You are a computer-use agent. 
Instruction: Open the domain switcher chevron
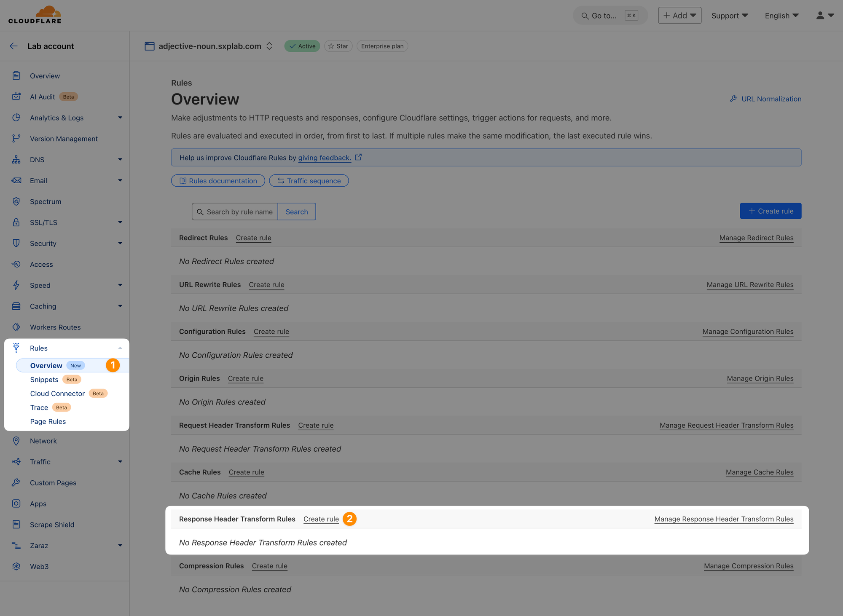(x=269, y=46)
